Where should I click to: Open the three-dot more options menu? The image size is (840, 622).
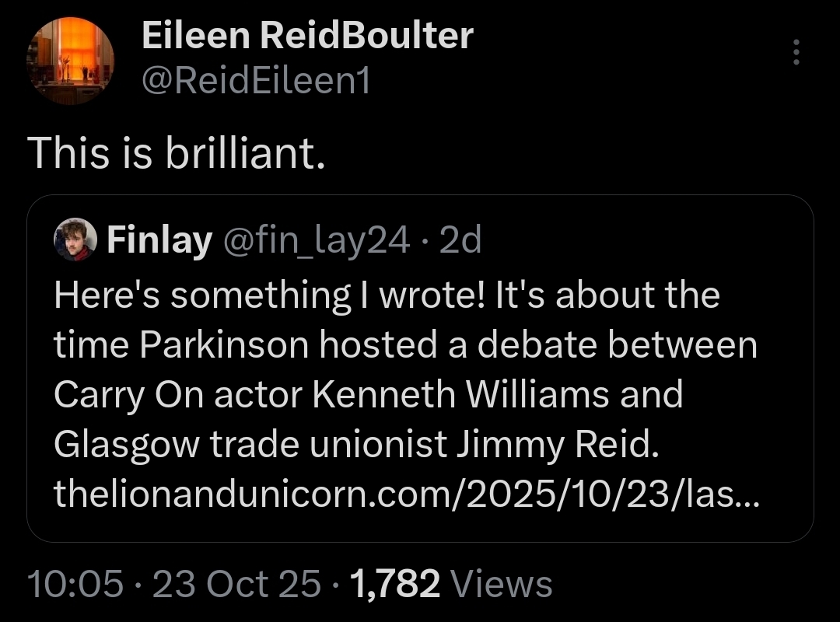click(x=795, y=52)
